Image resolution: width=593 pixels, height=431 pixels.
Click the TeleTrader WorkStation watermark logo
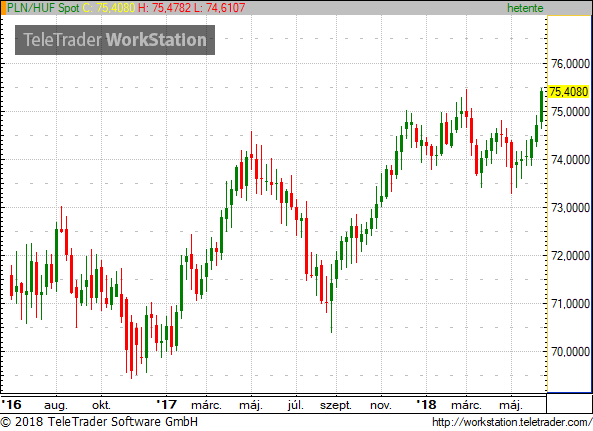pyautogui.click(x=115, y=40)
